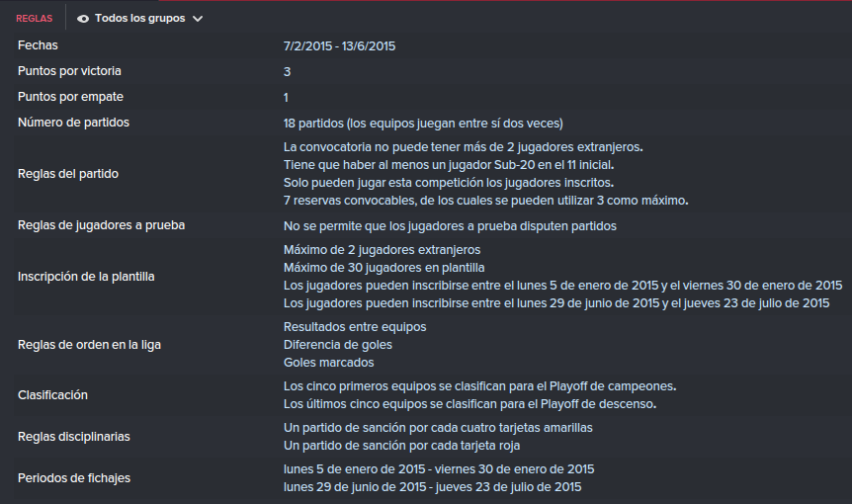Click the Playoff de campeones classification line
This screenshot has height=504, width=852.
coord(479,386)
